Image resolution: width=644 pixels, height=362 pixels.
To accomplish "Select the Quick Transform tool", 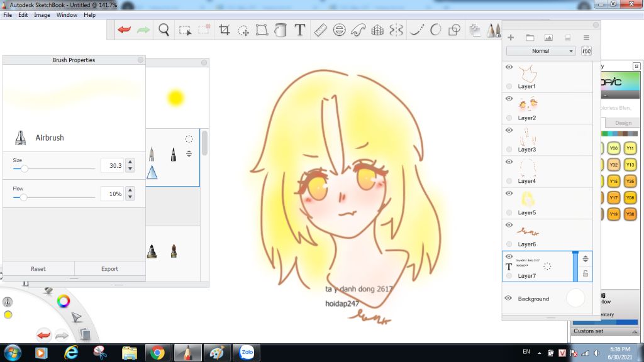I will pos(243,30).
